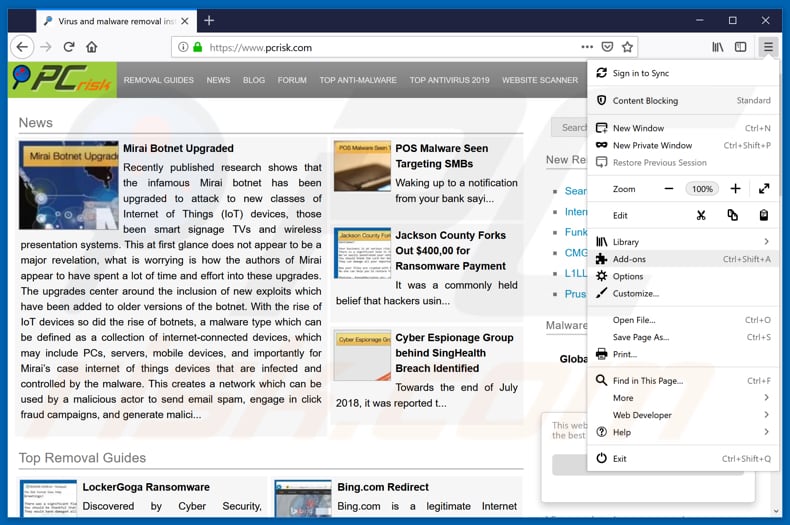
Task: Show sidebars using the toolbar icon
Action: 741,47
